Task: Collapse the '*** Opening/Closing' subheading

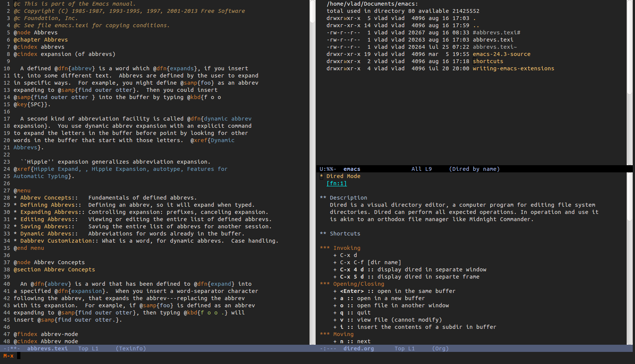Action: coord(352,284)
